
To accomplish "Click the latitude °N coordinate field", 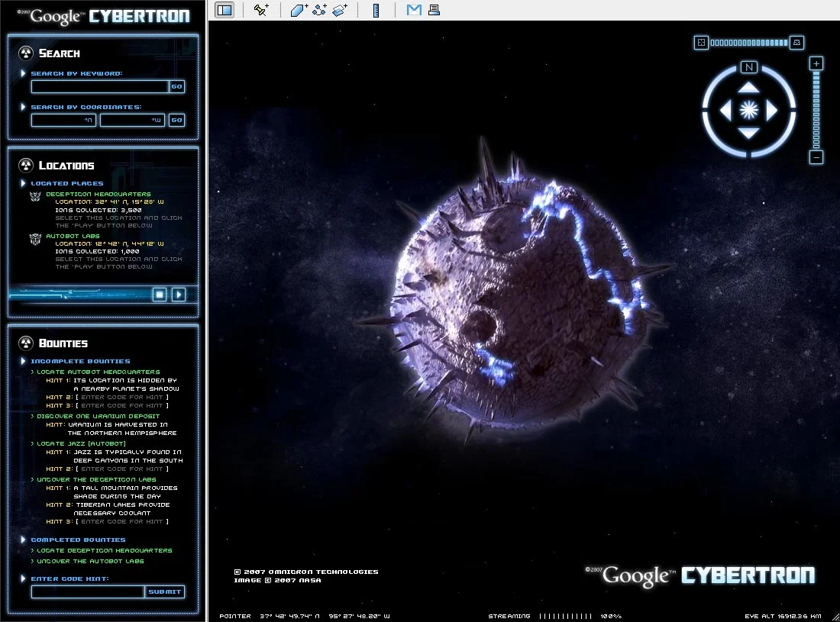I will click(x=63, y=120).
